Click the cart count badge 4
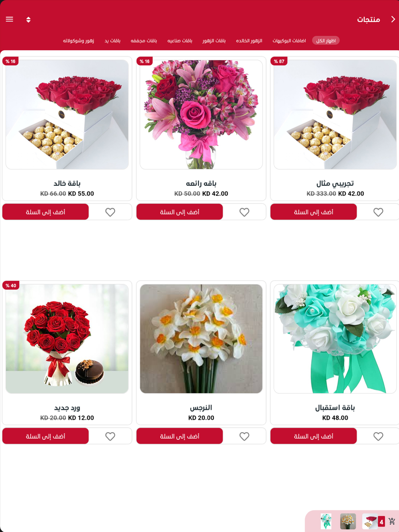The height and width of the screenshot is (532, 399). click(x=381, y=522)
